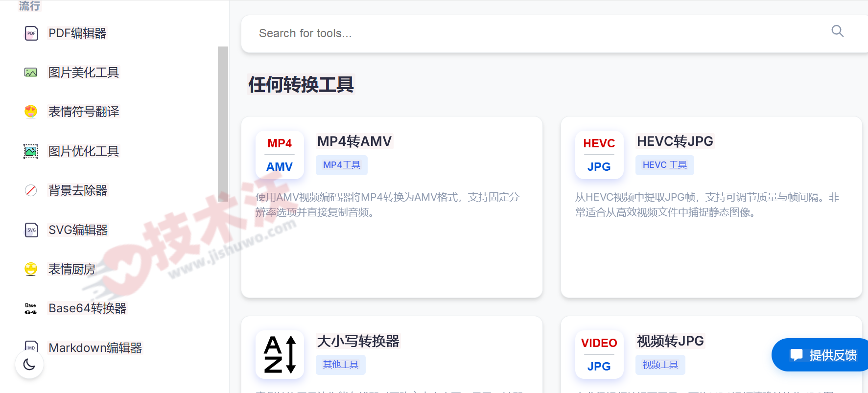Open the SVG编辑器 sidebar icon
This screenshot has height=393, width=868.
tap(31, 230)
